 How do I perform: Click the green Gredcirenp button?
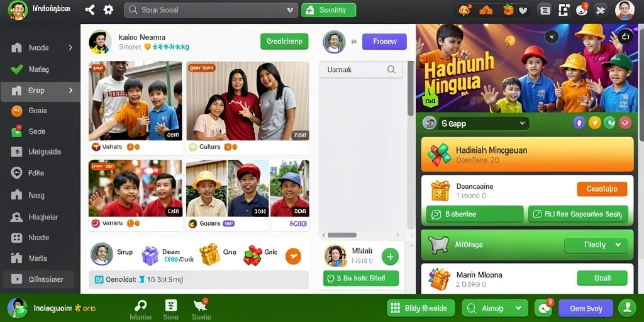click(284, 42)
